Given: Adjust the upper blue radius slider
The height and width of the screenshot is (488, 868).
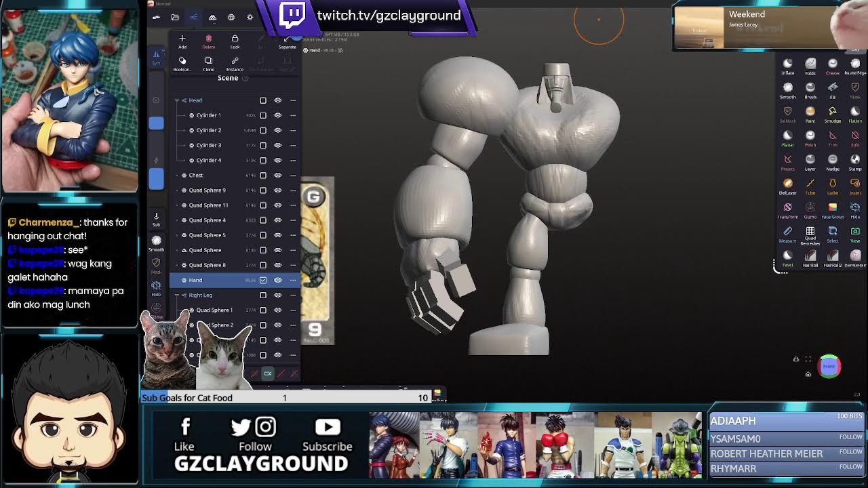Looking at the screenshot, I should (156, 123).
